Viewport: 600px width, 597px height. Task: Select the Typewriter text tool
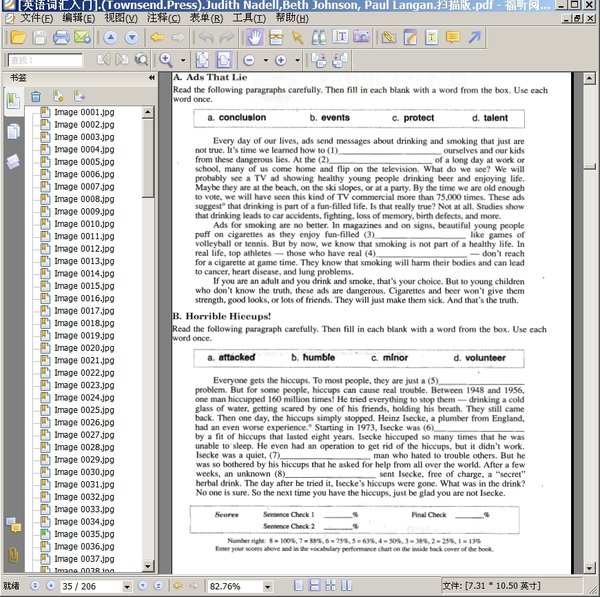432,38
